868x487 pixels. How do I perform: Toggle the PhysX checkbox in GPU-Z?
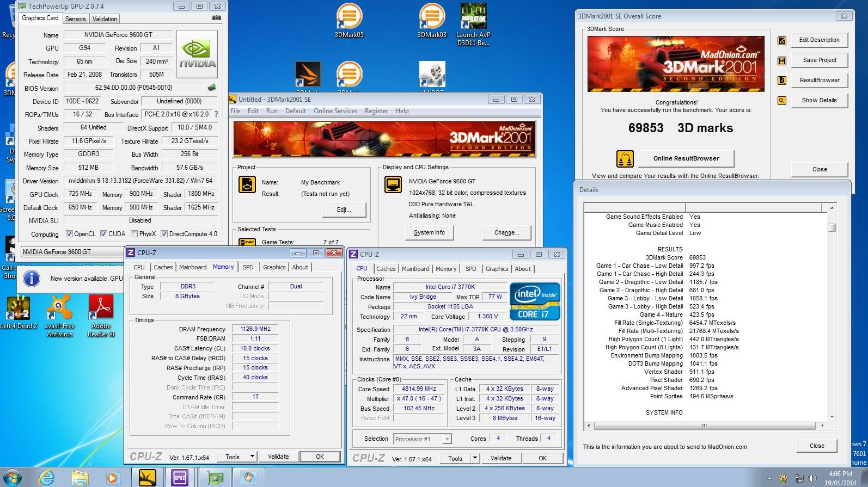click(x=134, y=234)
